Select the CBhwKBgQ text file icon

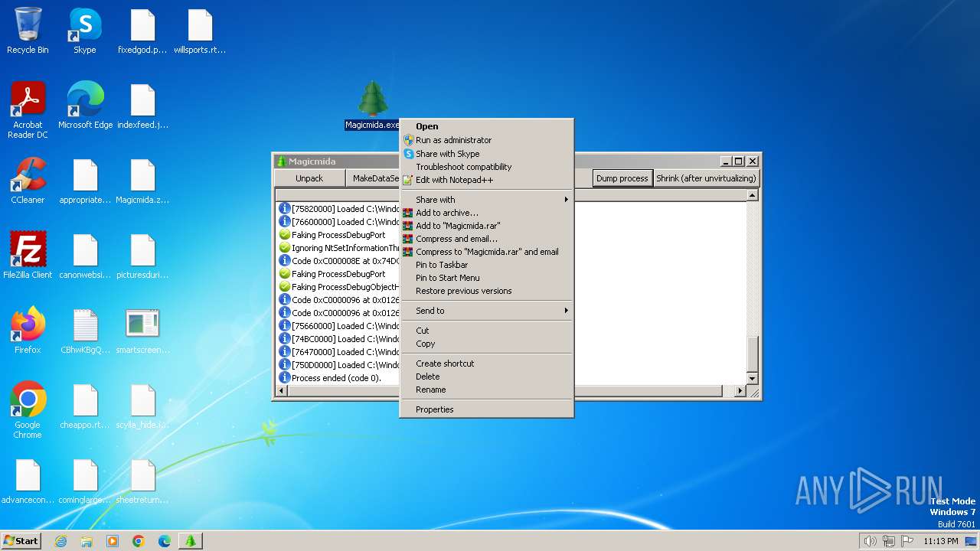point(85,331)
